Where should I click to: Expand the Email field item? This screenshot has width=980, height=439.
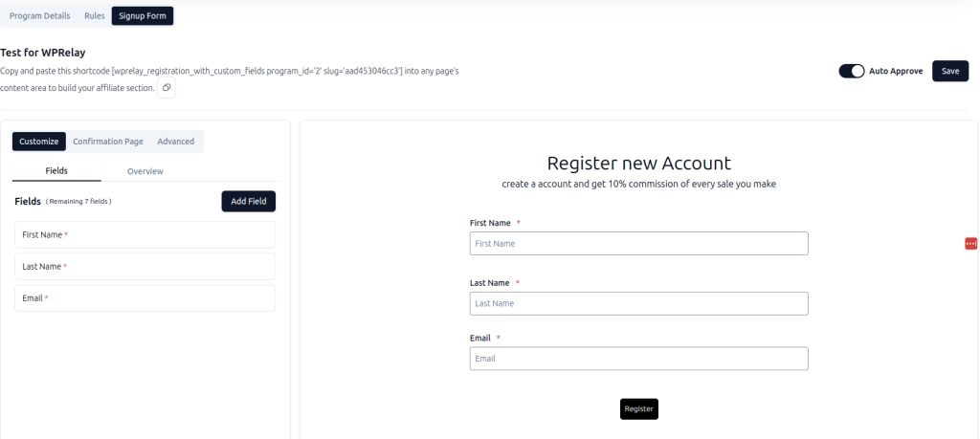click(145, 297)
